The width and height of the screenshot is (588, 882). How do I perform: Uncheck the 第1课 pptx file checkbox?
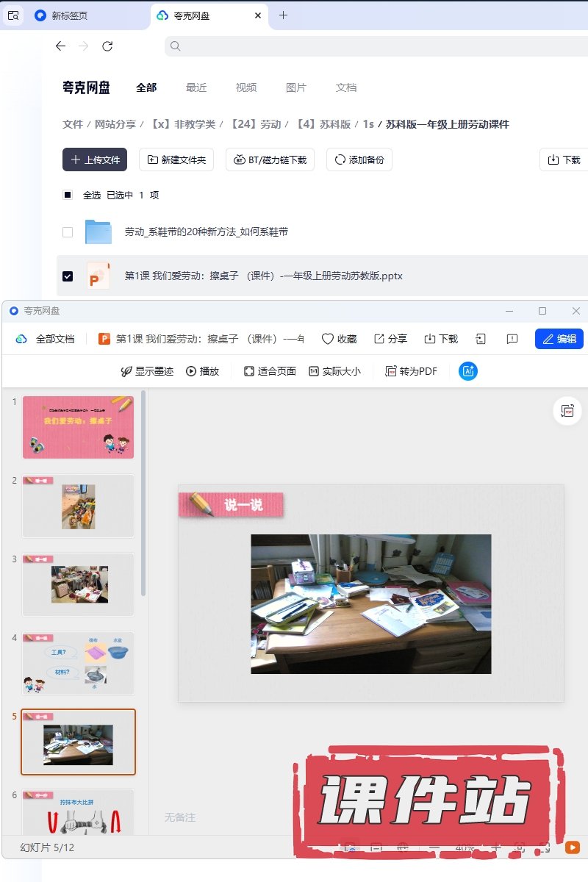[x=68, y=276]
